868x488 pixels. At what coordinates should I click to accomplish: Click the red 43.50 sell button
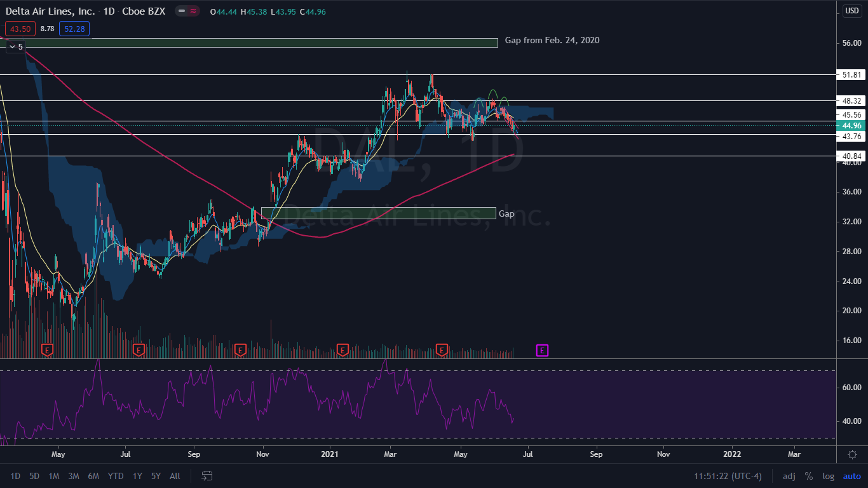tap(20, 29)
